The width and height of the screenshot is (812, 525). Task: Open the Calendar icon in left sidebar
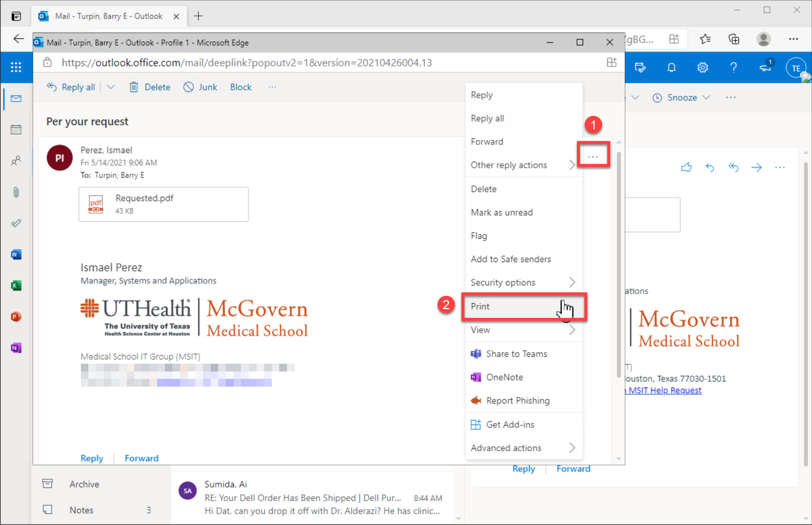(16, 129)
